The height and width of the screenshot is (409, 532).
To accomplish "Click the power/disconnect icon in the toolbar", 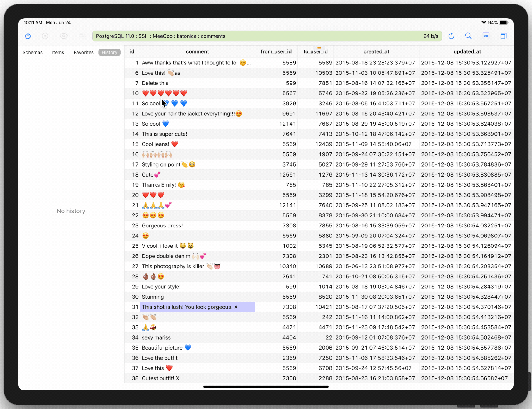I will point(28,36).
